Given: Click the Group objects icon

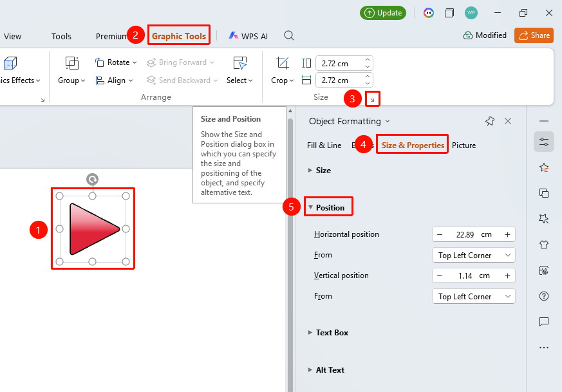Looking at the screenshot, I should tap(72, 63).
